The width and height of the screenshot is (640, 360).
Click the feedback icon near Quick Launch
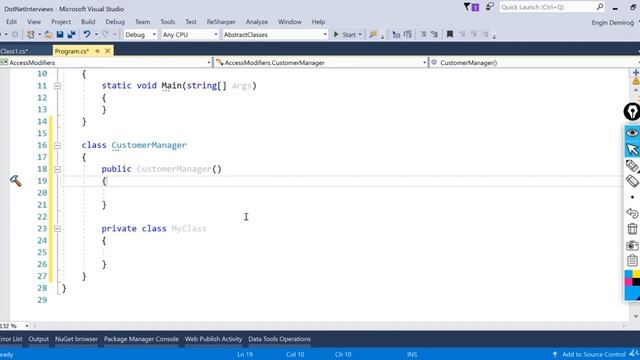[489, 7]
